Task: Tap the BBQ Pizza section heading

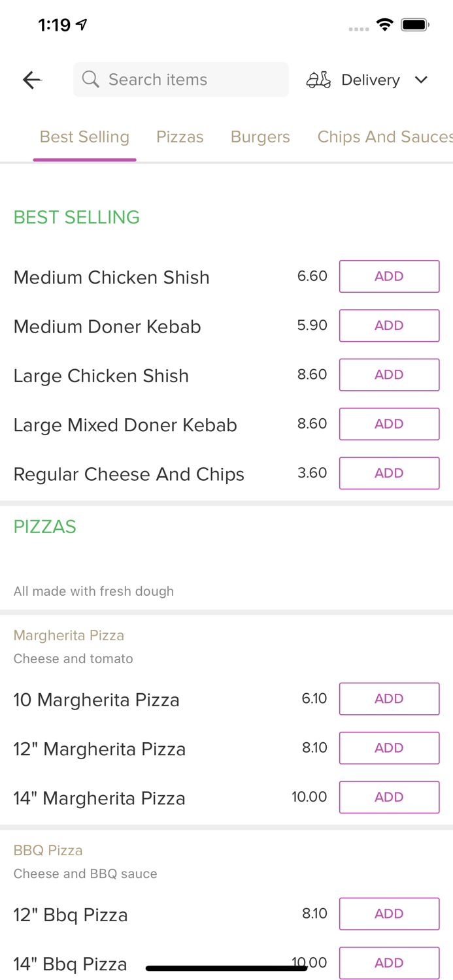Action: coord(48,849)
